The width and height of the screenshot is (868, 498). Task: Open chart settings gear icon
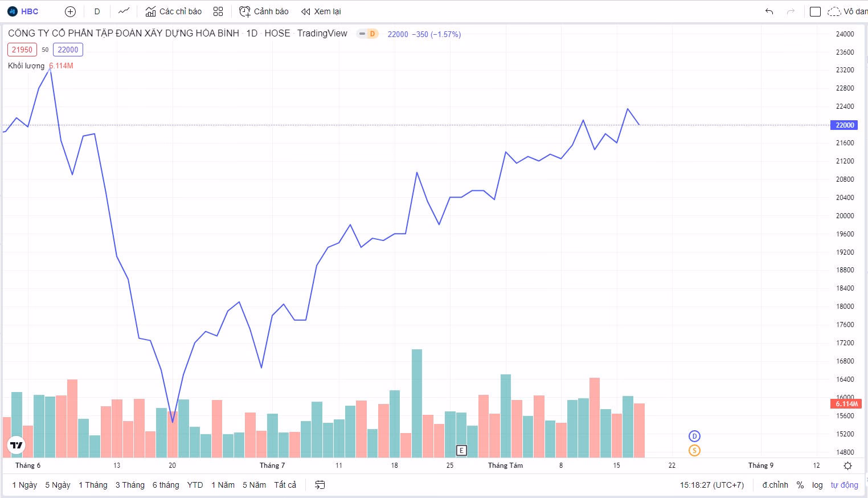pos(847,466)
